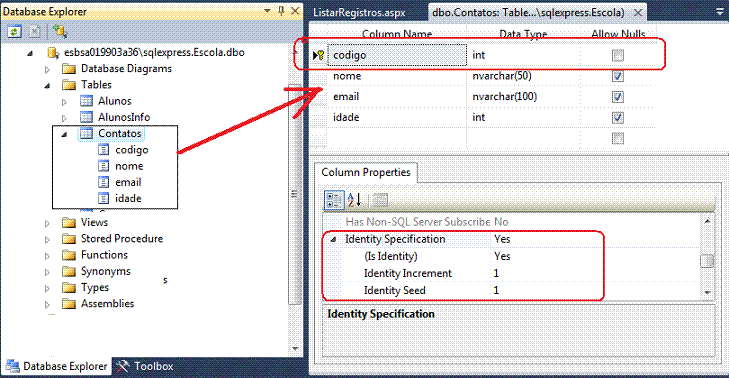
Task: Click the Alphabetical sort icon in Column Properties
Action: point(354,200)
